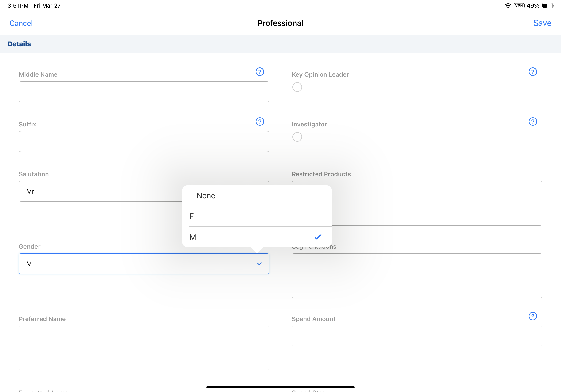The height and width of the screenshot is (392, 561).
Task: Toggle the Investigator checkbox
Action: pos(297,137)
